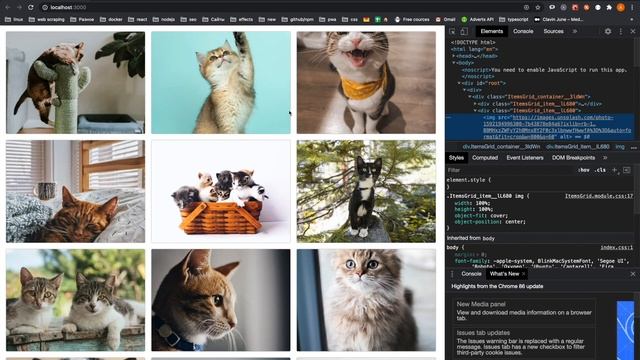Open the DOM Breakpoints tab
This screenshot has width=640, height=360.
click(x=573, y=158)
